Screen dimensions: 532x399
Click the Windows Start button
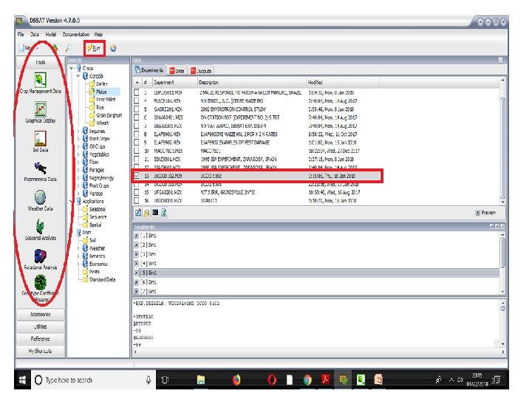22,380
